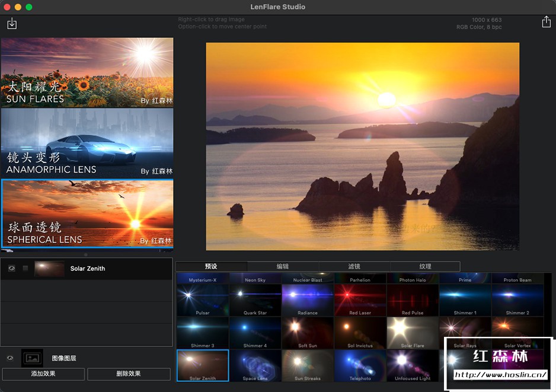This screenshot has height=392, width=556.
Task: Toggle the checkbox beside Solar Zenith layer
Action: pyautogui.click(x=25, y=269)
